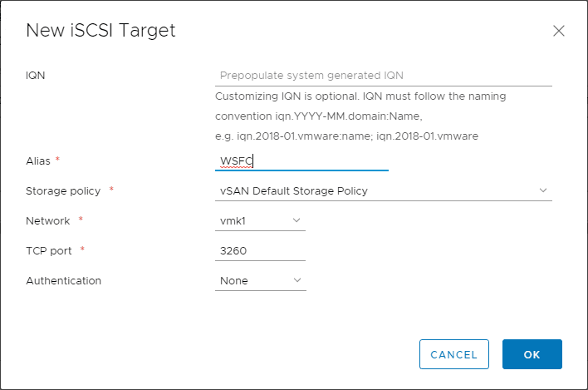
Task: Click the chevron arrow beside vmk1
Action: (297, 220)
